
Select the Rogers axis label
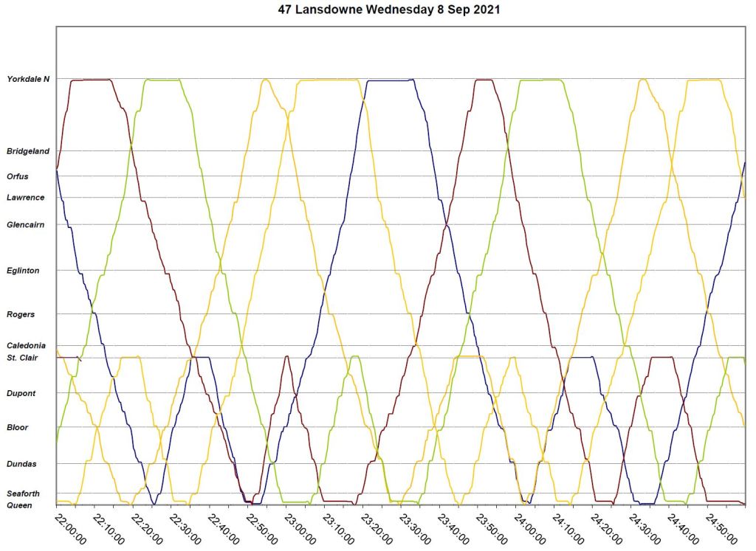[x=21, y=314]
